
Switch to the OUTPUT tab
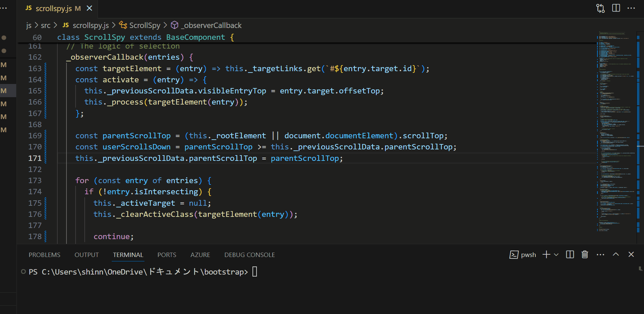pos(87,255)
